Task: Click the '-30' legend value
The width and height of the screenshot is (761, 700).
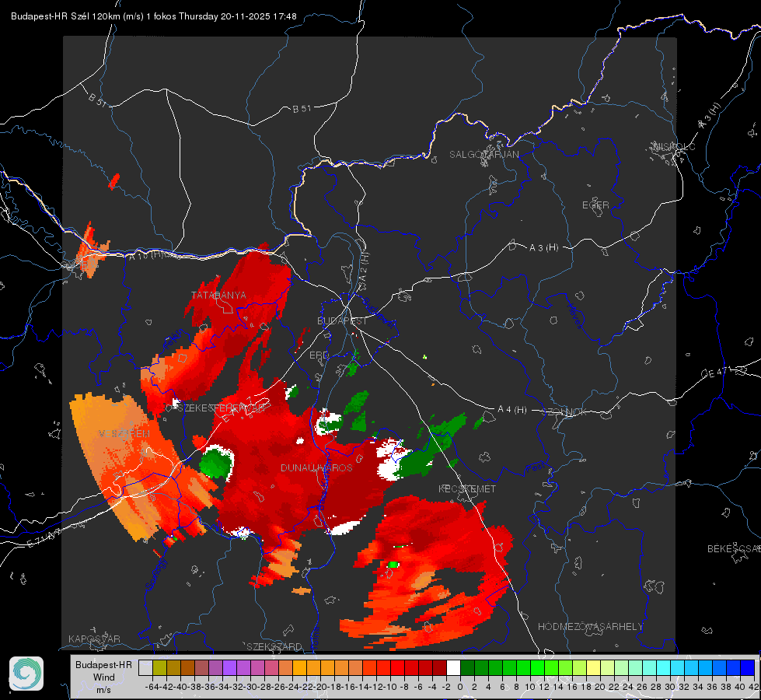Action: (x=250, y=687)
